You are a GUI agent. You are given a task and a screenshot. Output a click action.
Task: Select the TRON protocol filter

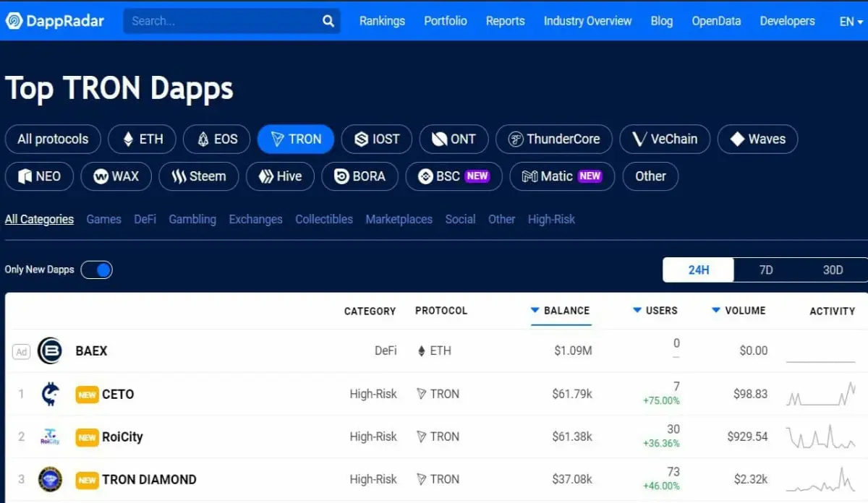coord(296,139)
